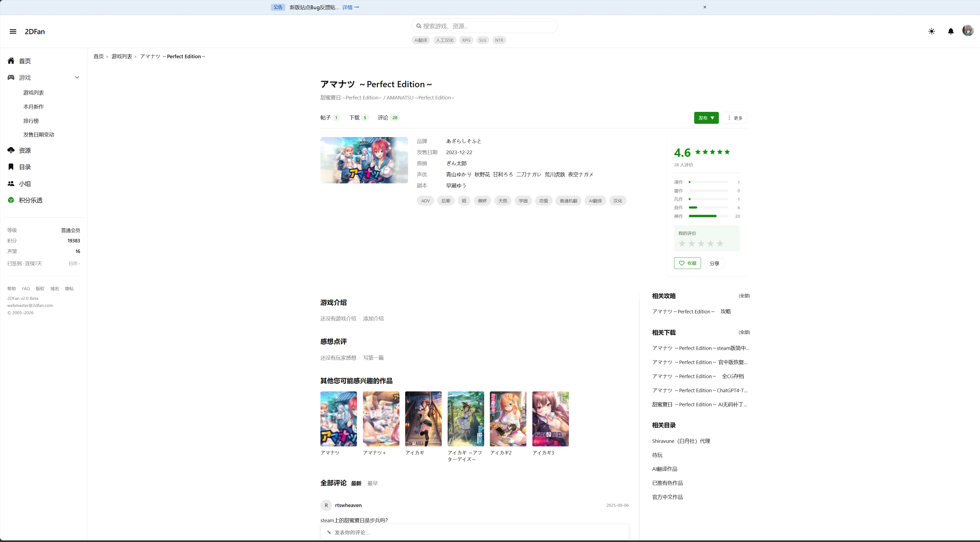Click the heart 收藏 button
The height and width of the screenshot is (542, 980).
coord(687,263)
